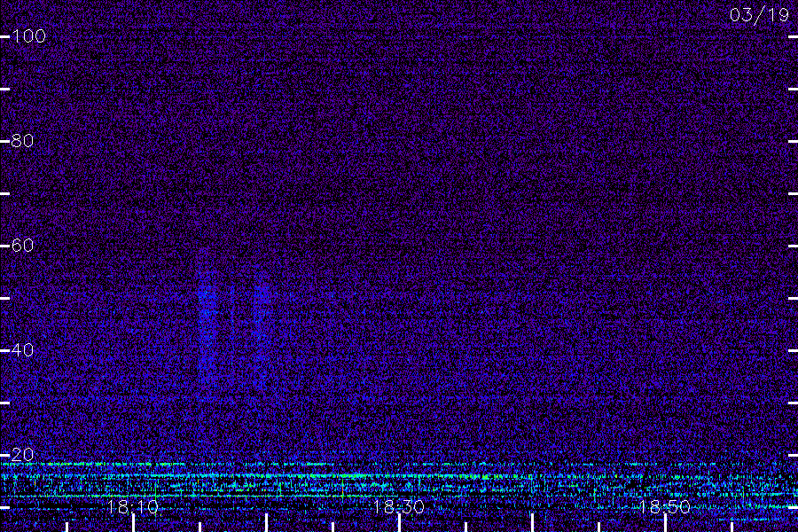
Task: Click the 20 frequency axis label
Action: point(22,454)
